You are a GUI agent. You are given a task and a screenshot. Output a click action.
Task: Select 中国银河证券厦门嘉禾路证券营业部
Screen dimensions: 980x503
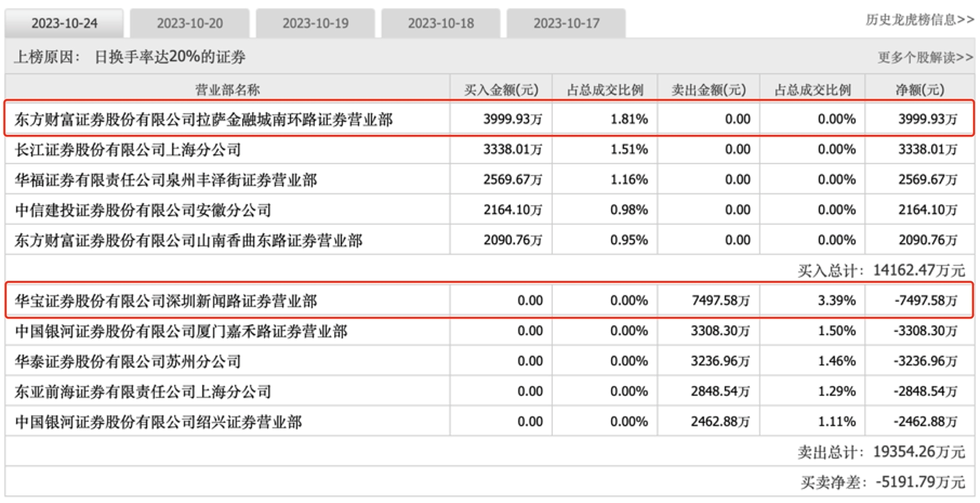tap(181, 332)
